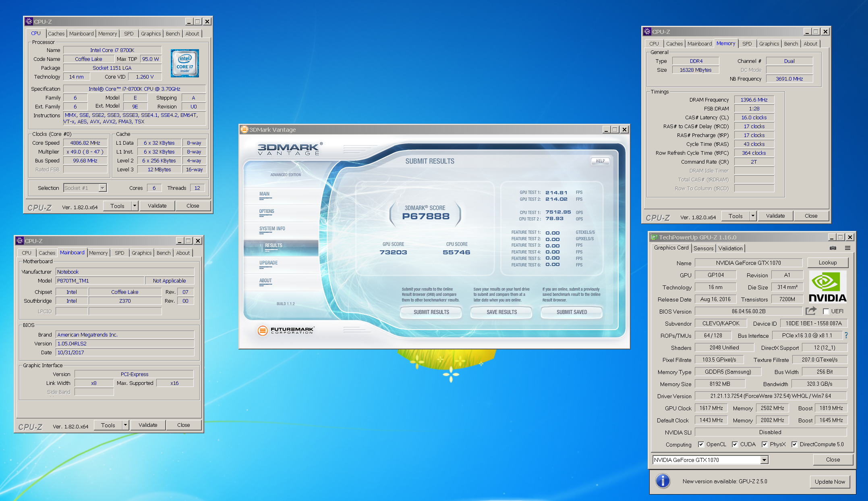The image size is (868, 501).
Task: Open the Socket #1 selection dropdown
Action: coord(103,188)
